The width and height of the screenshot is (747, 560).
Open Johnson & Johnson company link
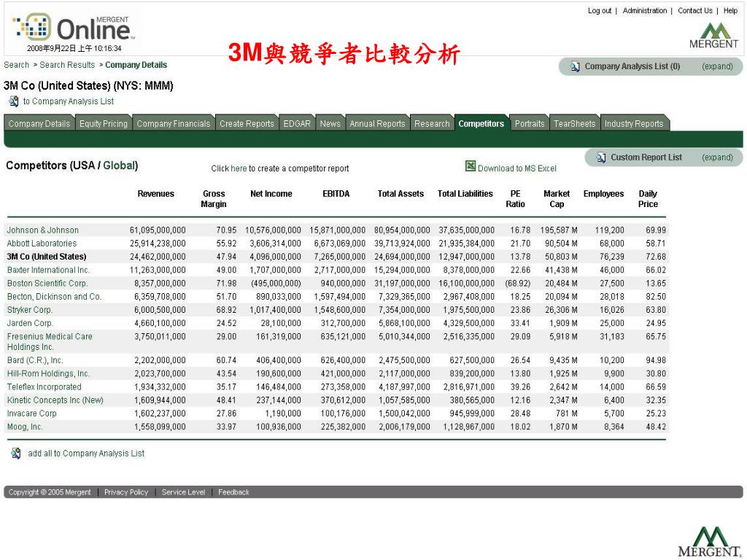click(43, 230)
